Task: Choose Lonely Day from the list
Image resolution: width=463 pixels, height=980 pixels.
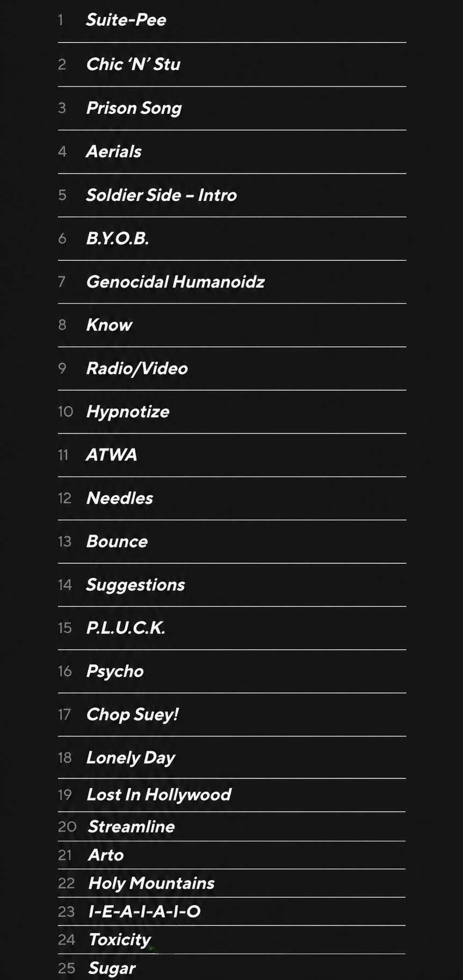Action: 231,757
